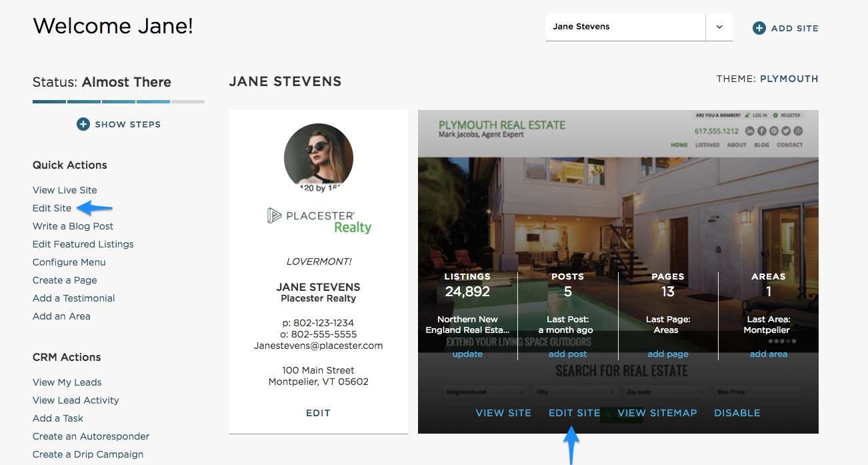
Task: Open City dropdown in preview
Action: click(x=576, y=392)
